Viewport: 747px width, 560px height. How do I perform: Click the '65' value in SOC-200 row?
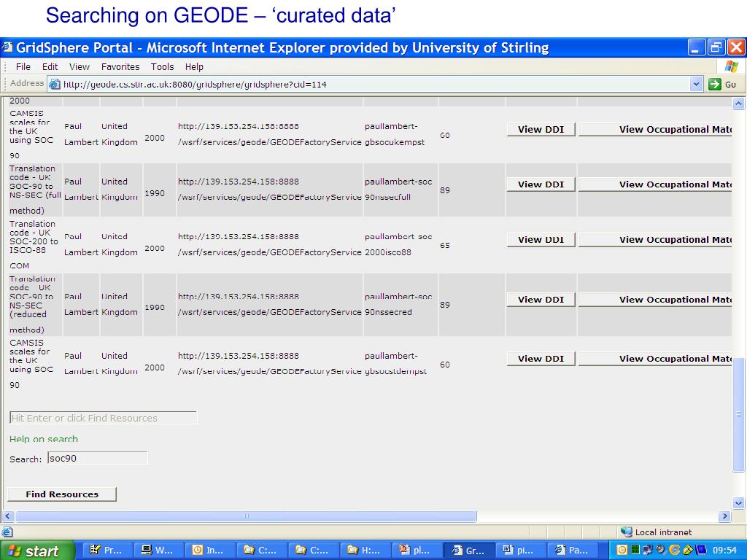click(x=445, y=245)
